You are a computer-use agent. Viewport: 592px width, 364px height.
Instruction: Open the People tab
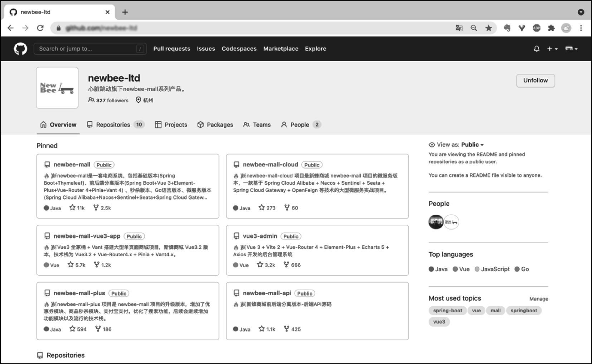point(301,125)
